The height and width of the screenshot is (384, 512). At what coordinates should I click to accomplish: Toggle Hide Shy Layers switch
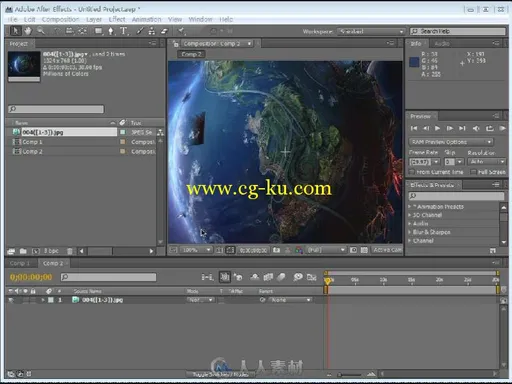(x=255, y=277)
